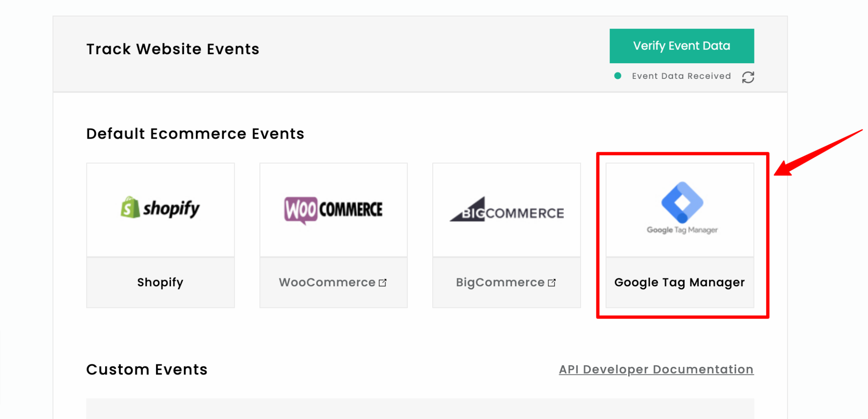Click the Track Website Events header

pyautogui.click(x=172, y=49)
